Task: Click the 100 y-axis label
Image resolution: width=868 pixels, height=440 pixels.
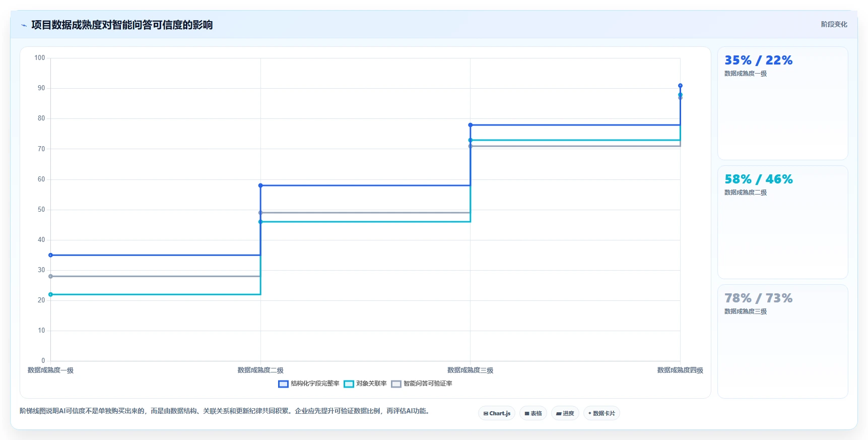Action: (40, 58)
